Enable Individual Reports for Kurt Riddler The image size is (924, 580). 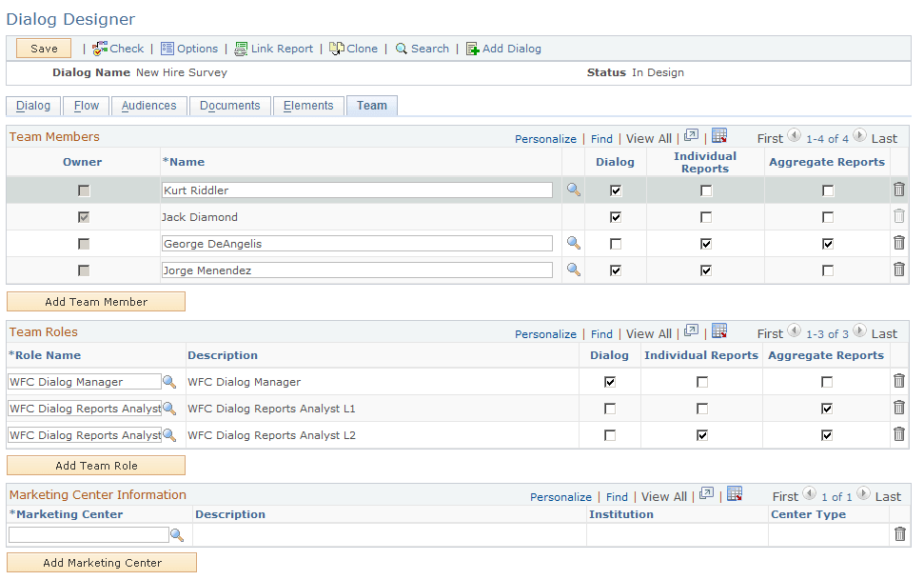(705, 190)
